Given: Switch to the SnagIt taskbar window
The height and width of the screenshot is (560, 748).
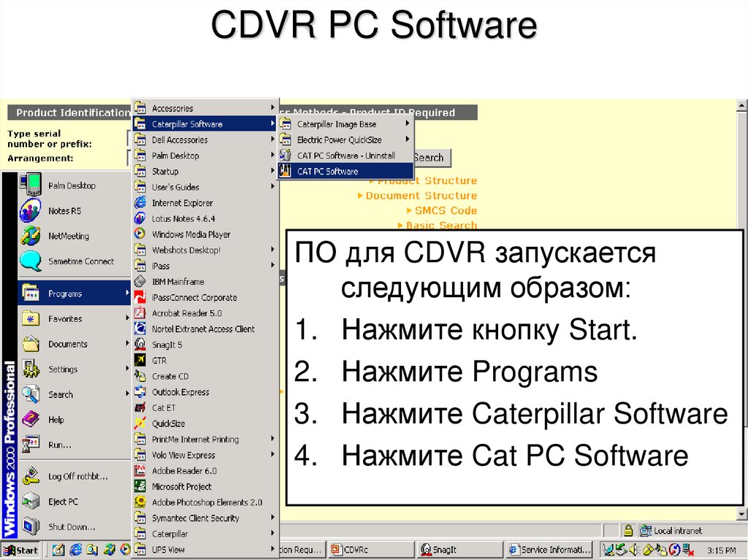Looking at the screenshot, I should coord(461,550).
